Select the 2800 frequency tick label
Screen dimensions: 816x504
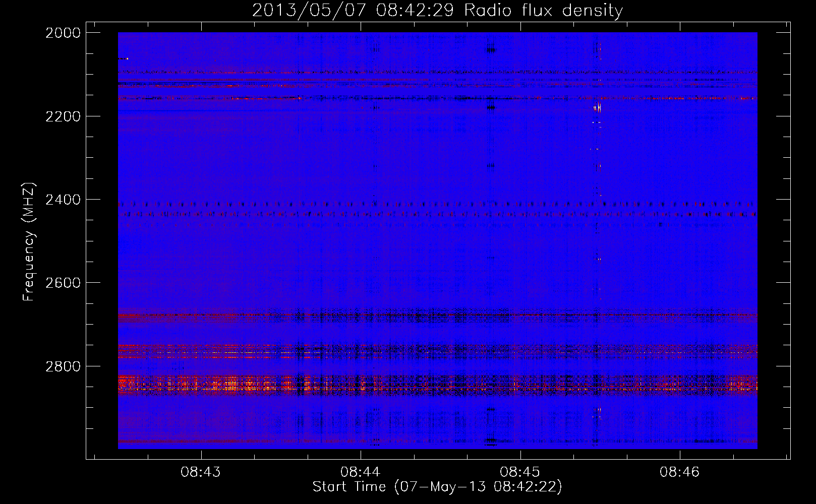[63, 366]
